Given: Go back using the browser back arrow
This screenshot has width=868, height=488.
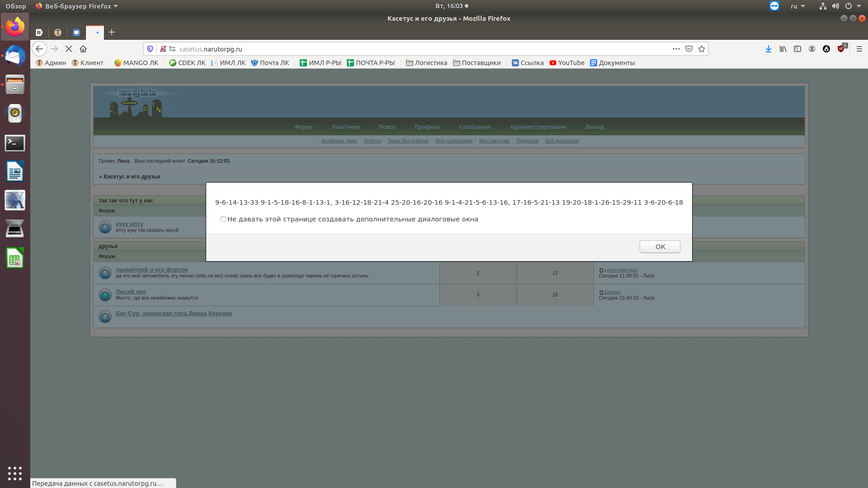Looking at the screenshot, I should point(39,49).
